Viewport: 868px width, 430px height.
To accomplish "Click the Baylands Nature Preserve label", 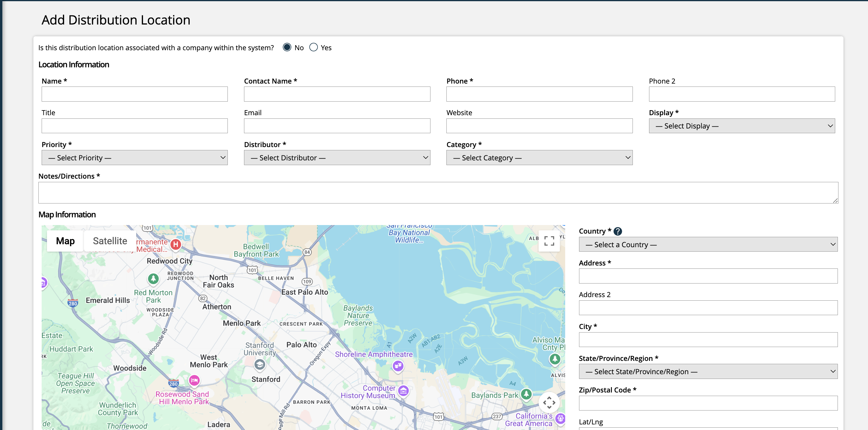I will [x=358, y=315].
